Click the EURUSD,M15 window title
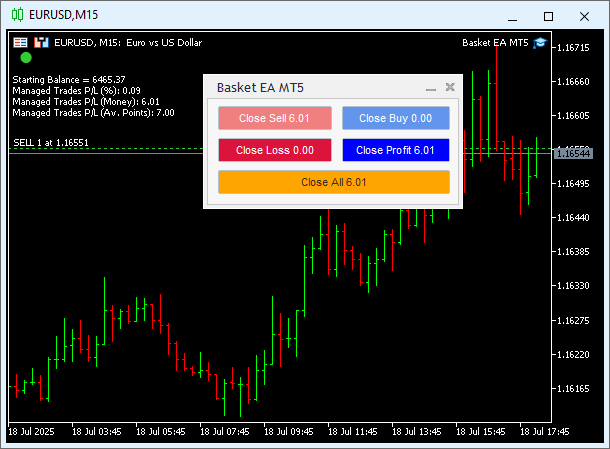The image size is (610, 449). pyautogui.click(x=63, y=15)
